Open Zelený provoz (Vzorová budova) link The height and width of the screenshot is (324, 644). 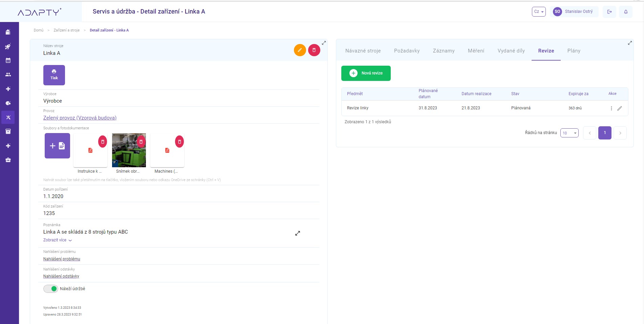[80, 118]
